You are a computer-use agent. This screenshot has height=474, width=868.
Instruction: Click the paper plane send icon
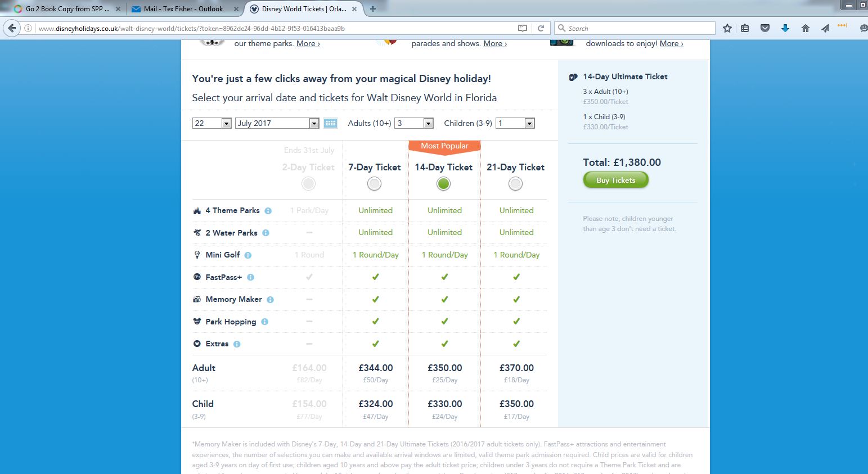point(825,28)
